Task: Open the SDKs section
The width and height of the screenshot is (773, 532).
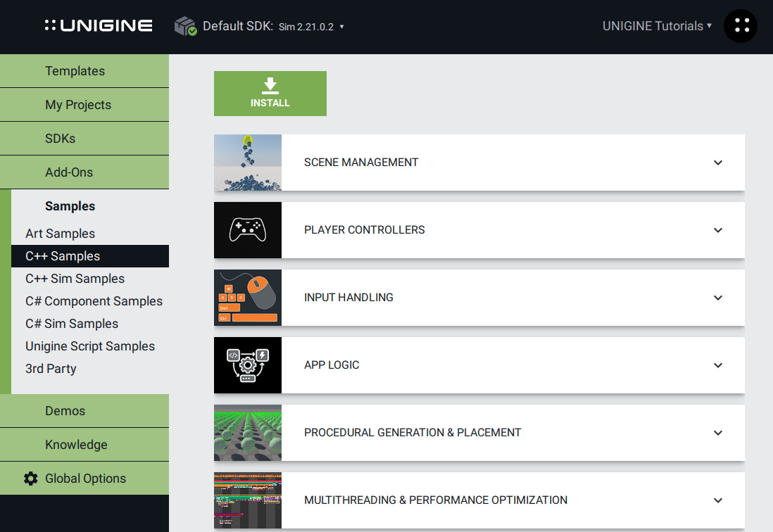Action: point(84,139)
